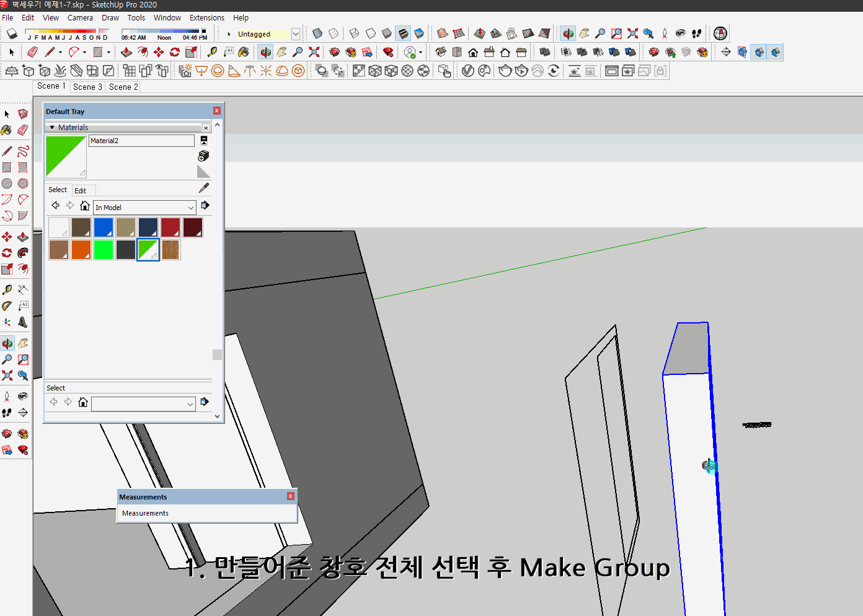Expand the line tool dropdown arrow

60,53
